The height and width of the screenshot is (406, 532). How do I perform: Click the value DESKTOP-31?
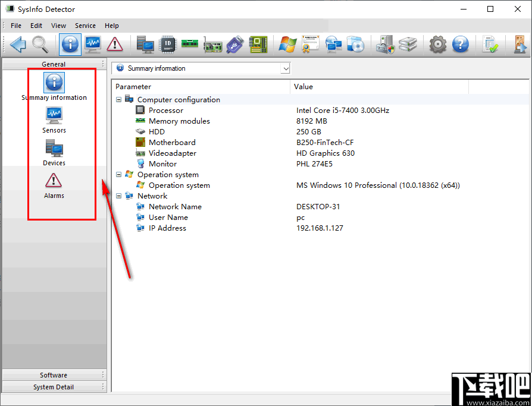point(318,207)
